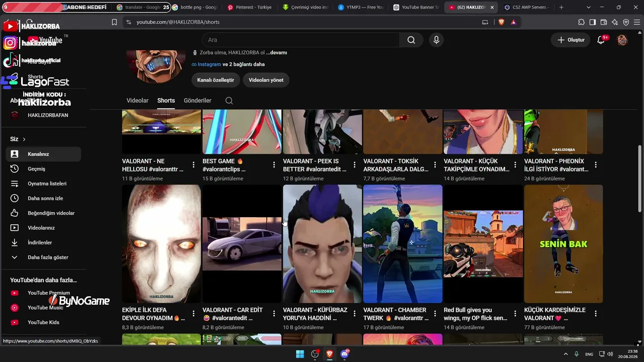View site information in the address bar
Viewport: 644px width, 362px height.
tap(128, 22)
